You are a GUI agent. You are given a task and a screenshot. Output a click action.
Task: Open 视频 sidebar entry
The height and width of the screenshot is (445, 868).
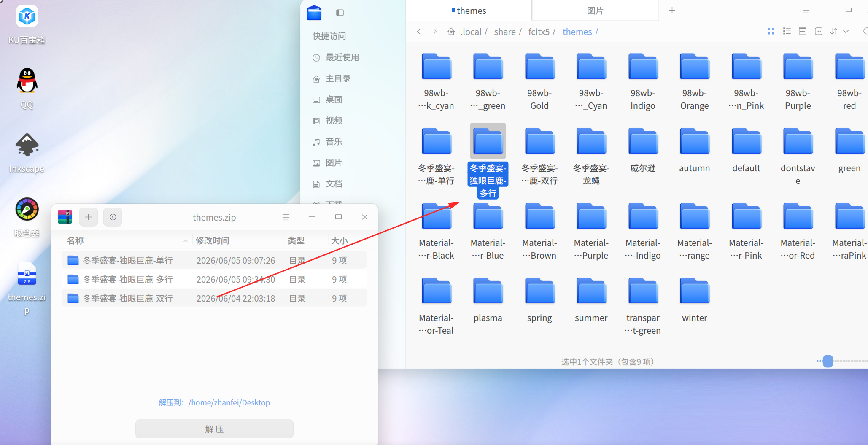328,121
